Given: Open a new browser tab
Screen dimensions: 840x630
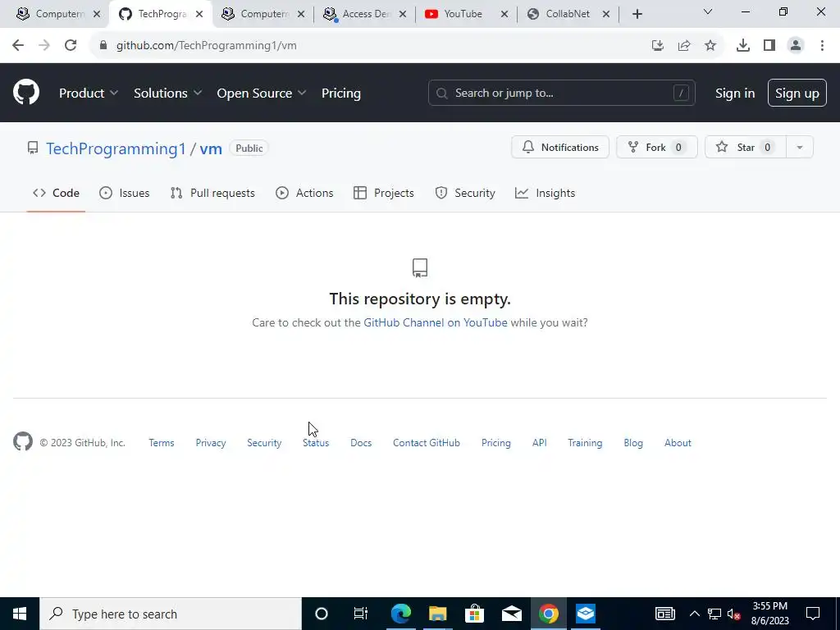Looking at the screenshot, I should (637, 15).
